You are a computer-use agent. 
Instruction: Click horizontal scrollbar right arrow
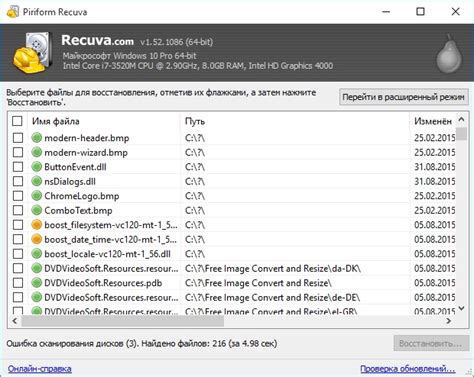pyautogui.click(x=449, y=321)
